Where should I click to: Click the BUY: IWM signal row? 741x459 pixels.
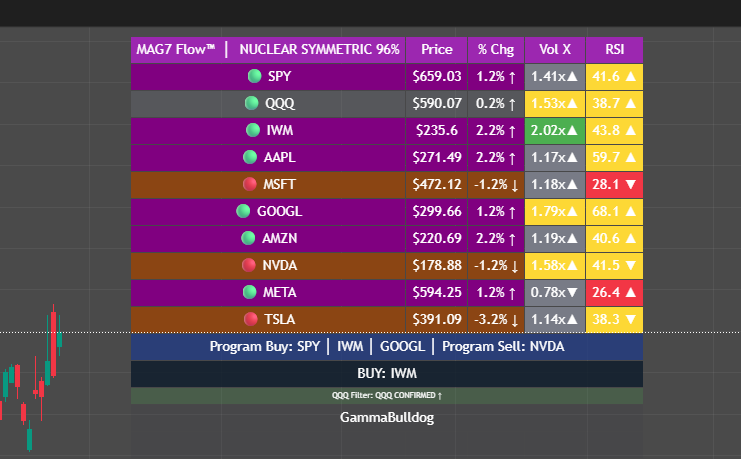click(387, 373)
